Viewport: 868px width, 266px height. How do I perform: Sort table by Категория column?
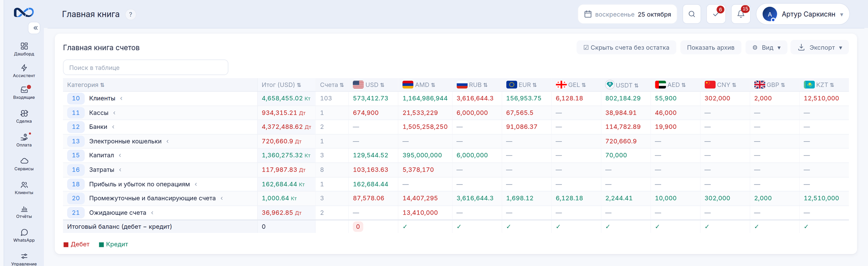[86, 85]
